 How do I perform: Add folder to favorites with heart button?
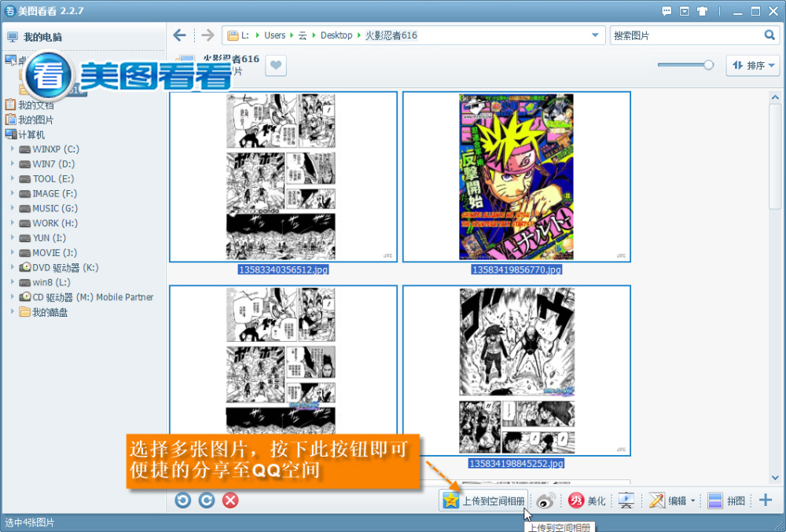(276, 65)
